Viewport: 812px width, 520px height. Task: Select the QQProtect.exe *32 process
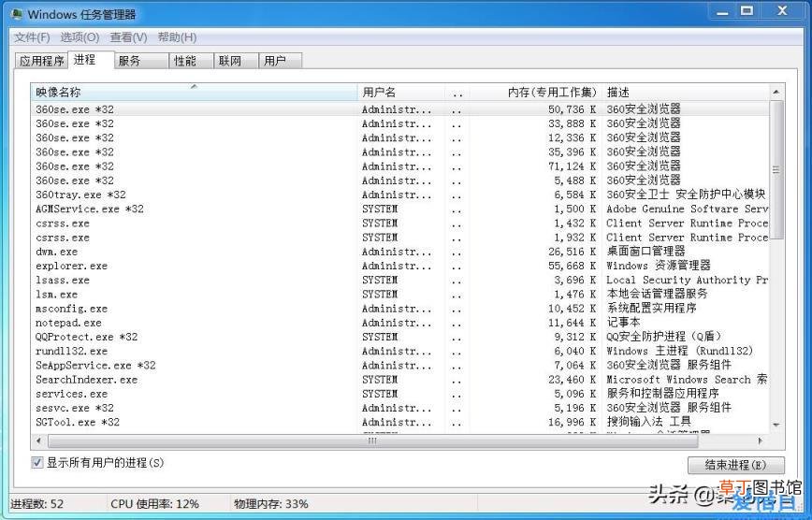(399, 338)
